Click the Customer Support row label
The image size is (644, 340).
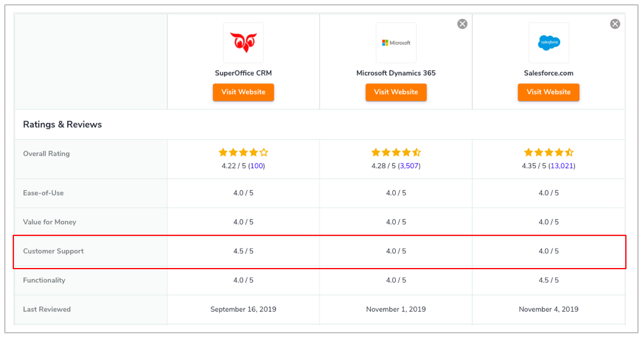click(x=53, y=251)
